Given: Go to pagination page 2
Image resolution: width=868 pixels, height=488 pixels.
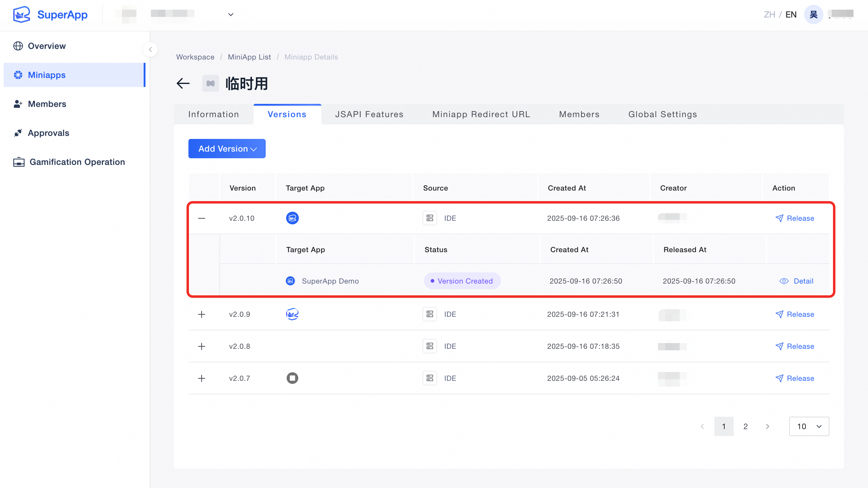Looking at the screenshot, I should (745, 426).
